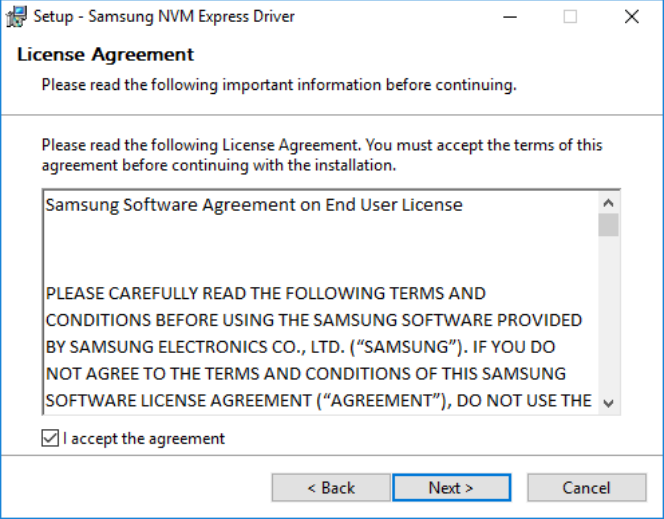
Task: Proceed by clicking the Next > button
Action: (451, 488)
